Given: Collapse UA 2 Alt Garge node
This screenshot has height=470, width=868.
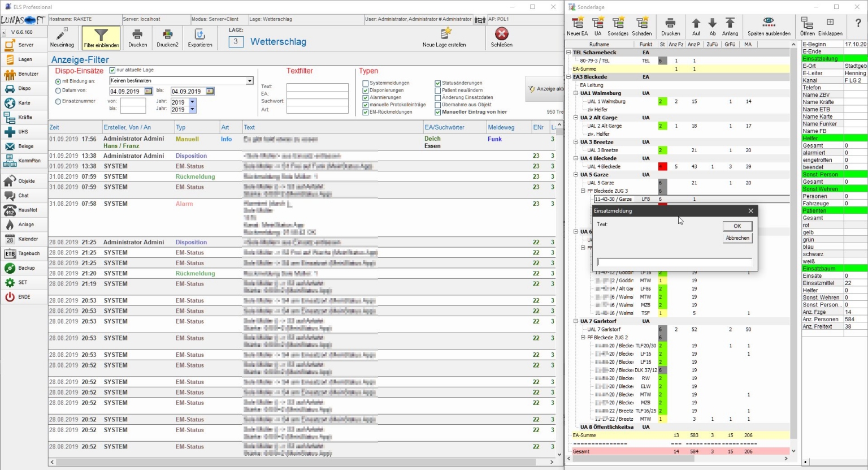Looking at the screenshot, I should (576, 118).
